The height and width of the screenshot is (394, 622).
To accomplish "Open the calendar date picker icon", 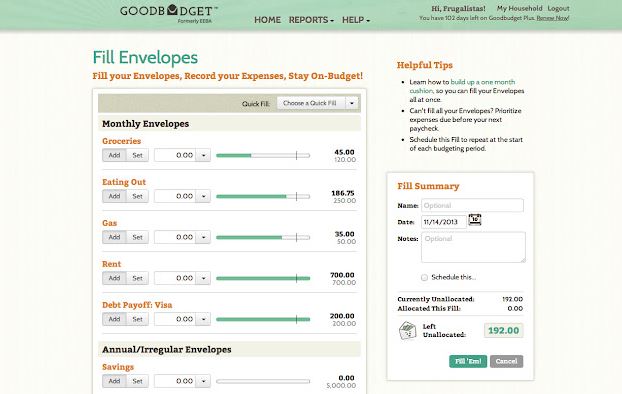I will 475,220.
